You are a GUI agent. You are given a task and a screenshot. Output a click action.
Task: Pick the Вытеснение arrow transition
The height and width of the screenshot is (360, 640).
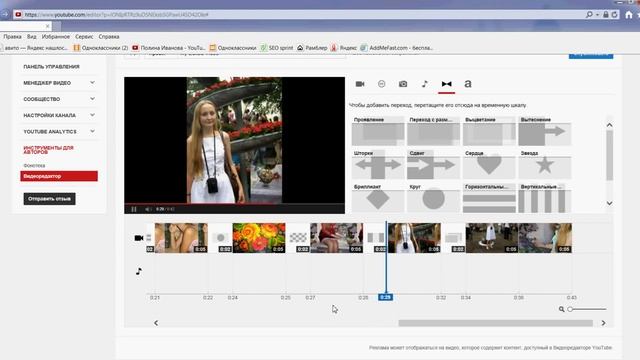coord(544,131)
